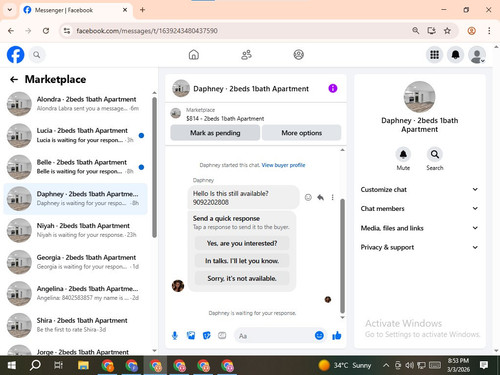This screenshot has height=375, width=500.
Task: Reply to Daphney's message arrow icon
Action: click(320, 197)
